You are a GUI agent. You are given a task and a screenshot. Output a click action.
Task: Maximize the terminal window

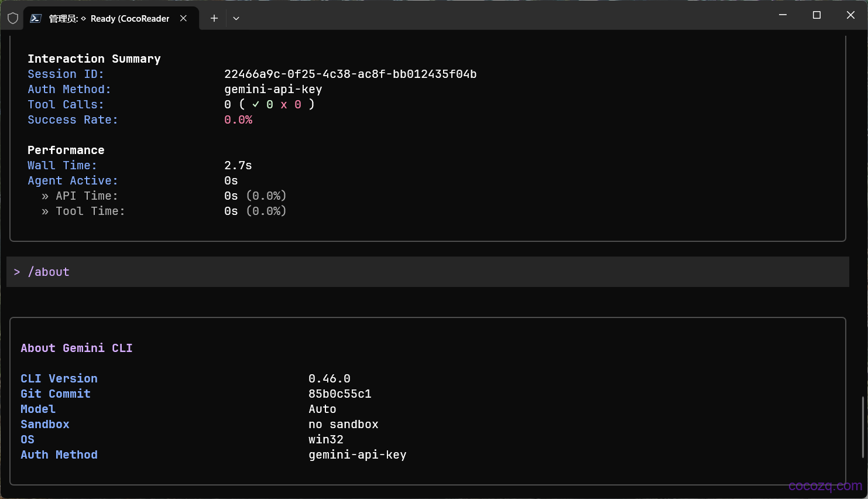[x=816, y=15]
